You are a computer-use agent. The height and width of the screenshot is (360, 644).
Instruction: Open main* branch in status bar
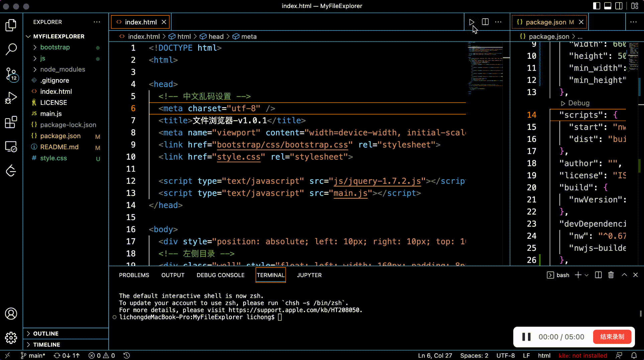click(33, 355)
